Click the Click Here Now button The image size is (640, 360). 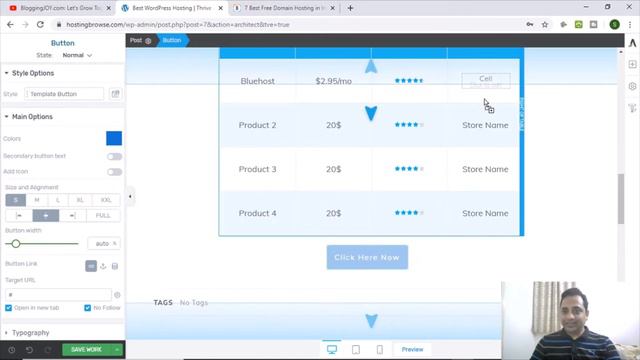pyautogui.click(x=367, y=257)
